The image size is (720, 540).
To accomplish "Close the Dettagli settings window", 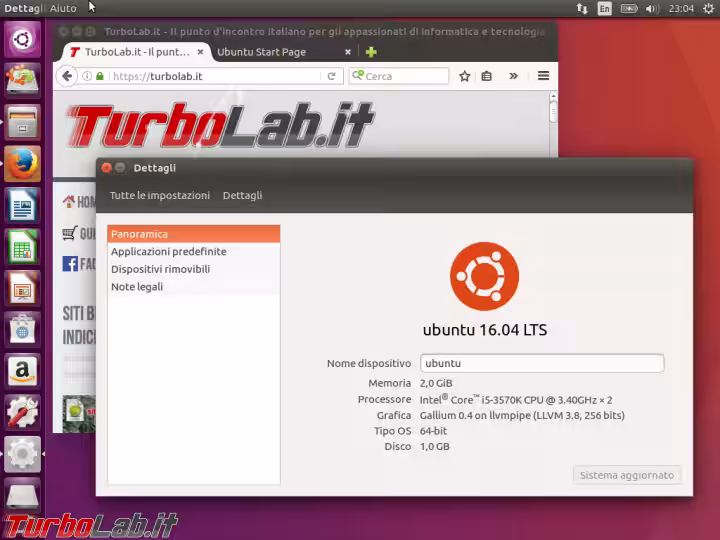I will pos(107,168).
